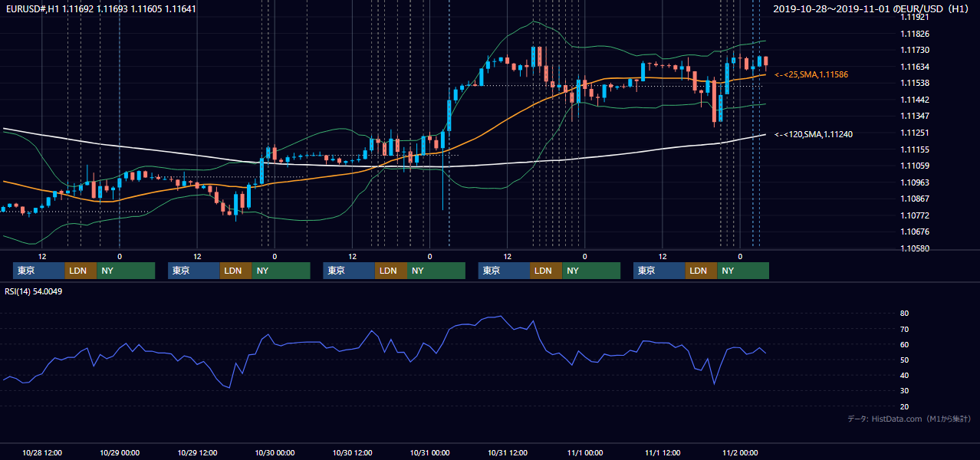Click the leftmost LDN session box

tap(81, 271)
